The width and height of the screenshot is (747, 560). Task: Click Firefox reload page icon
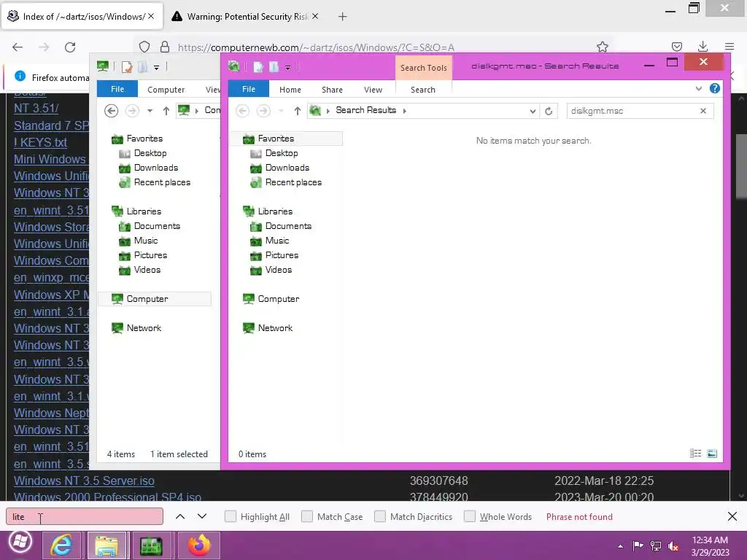click(70, 47)
